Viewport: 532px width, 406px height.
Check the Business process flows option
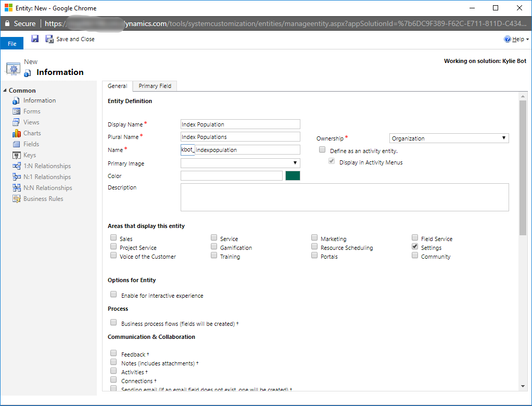(x=113, y=322)
